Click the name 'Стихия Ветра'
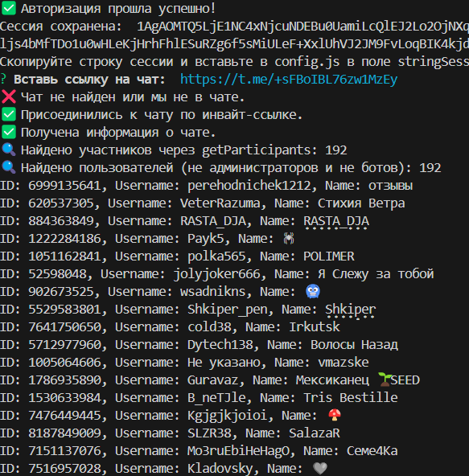 [x=361, y=203]
